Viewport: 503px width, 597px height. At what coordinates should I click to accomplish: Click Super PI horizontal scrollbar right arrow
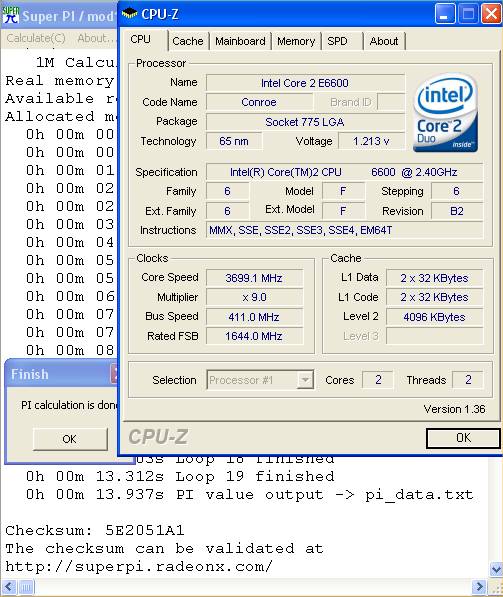click(x=479, y=587)
